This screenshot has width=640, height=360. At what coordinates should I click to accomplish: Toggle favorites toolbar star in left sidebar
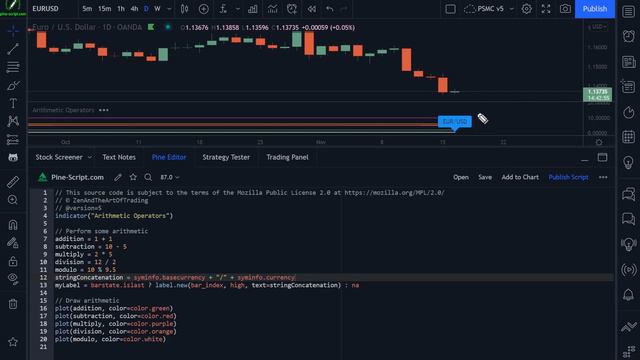13,342
